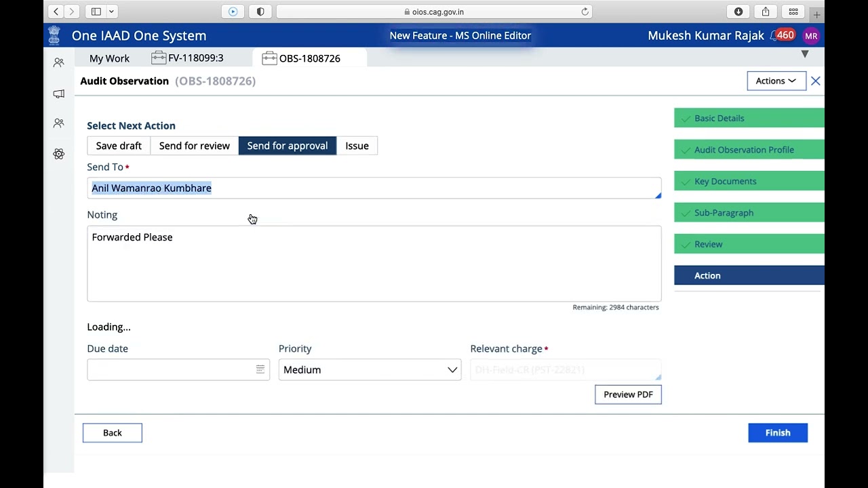Click the blue play extension icon
Screen dimensions: 868x488
pos(233,12)
